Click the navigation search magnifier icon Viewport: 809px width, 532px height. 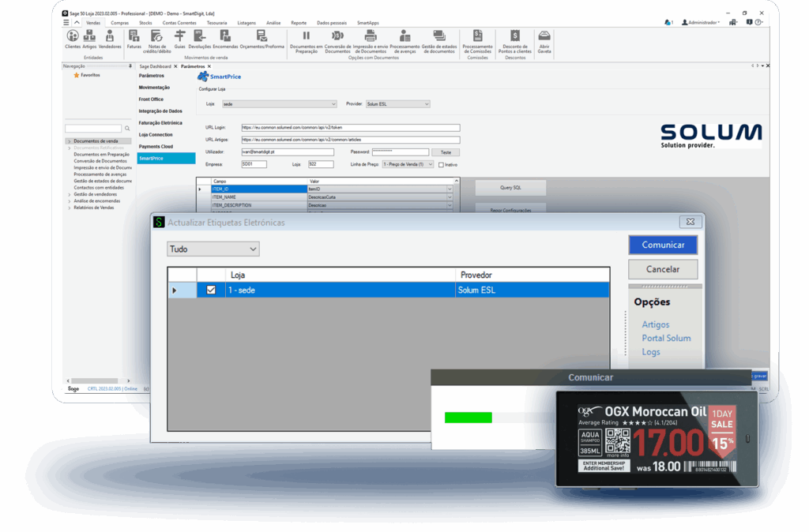127,129
